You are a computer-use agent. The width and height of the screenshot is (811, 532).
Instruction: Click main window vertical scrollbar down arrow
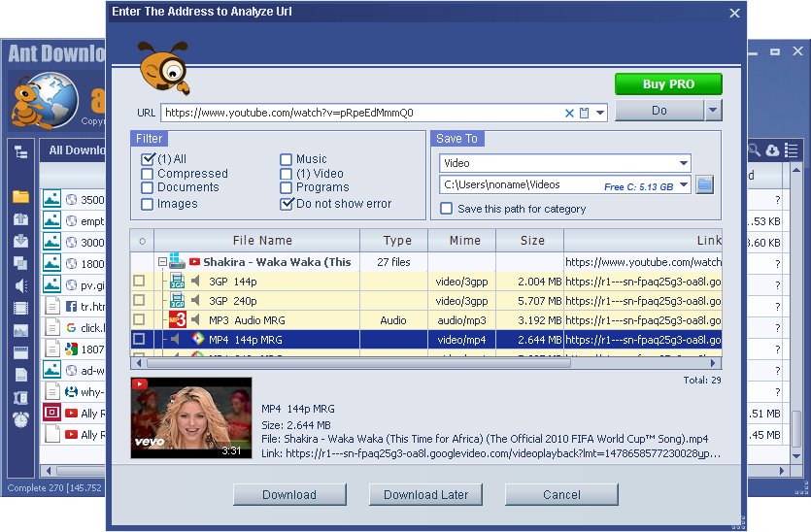[x=796, y=456]
